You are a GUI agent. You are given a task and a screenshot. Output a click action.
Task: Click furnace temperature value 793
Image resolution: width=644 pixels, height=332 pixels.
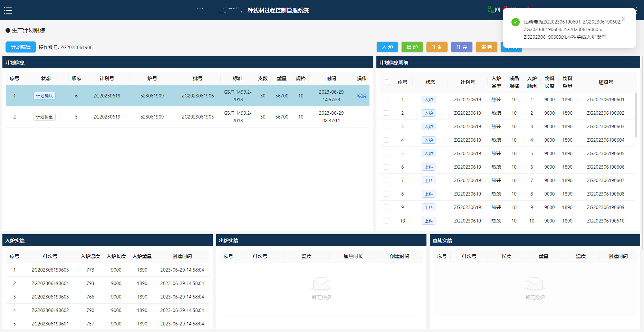pyautogui.click(x=90, y=283)
